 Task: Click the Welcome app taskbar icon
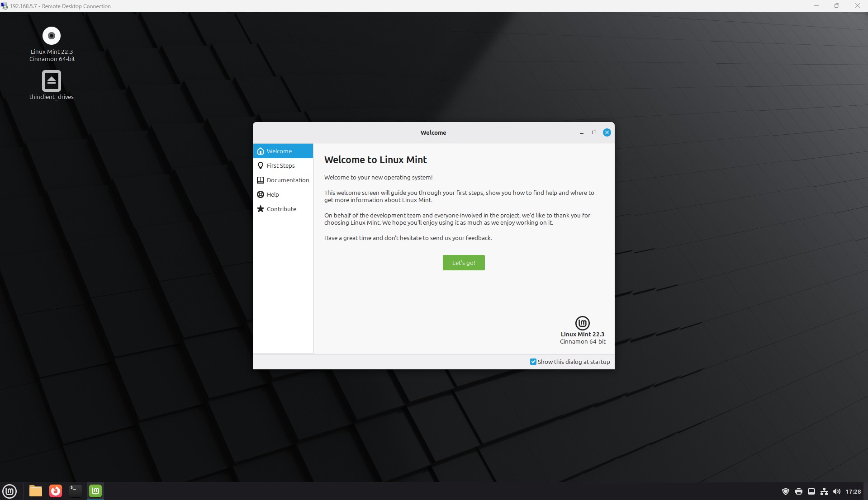click(95, 491)
